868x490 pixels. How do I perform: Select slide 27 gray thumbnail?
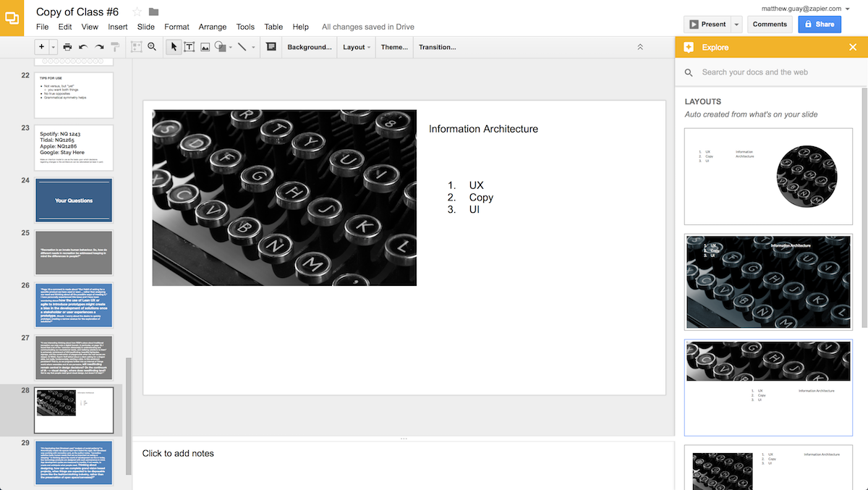(x=74, y=358)
